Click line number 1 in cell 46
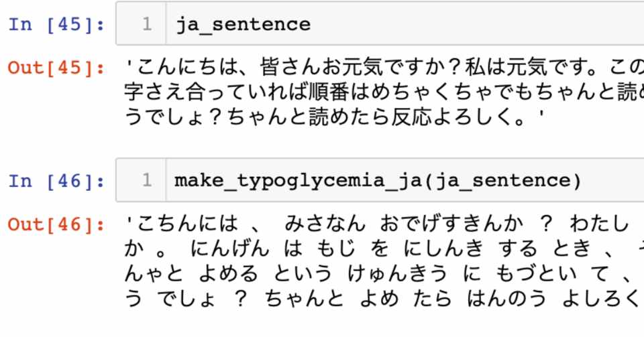 (147, 181)
